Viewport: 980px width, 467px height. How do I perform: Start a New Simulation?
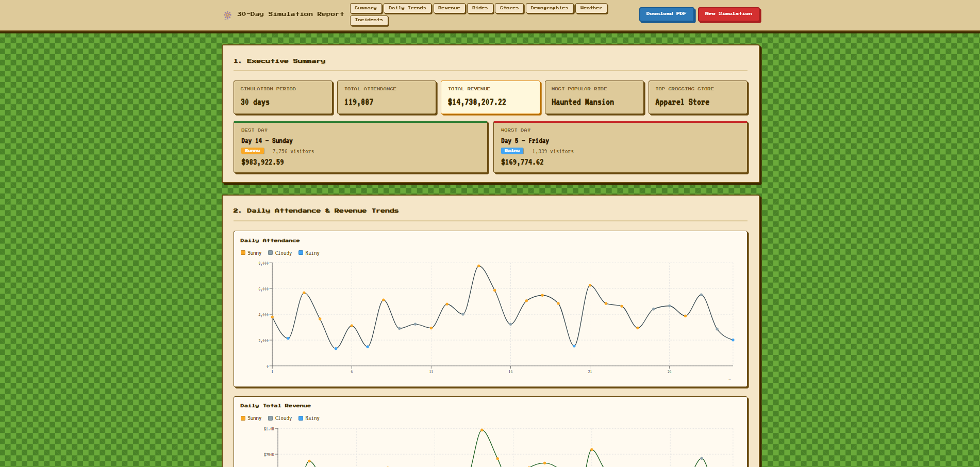point(728,14)
